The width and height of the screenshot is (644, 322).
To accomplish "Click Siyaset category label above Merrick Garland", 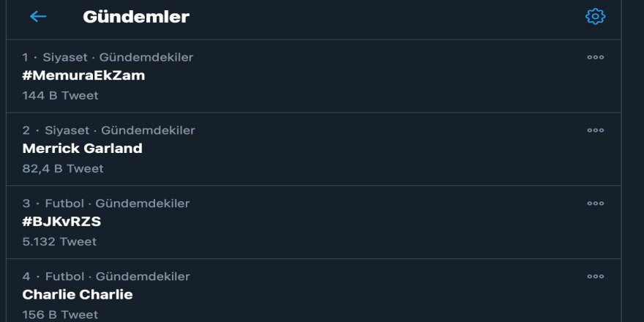I will click(x=67, y=130).
